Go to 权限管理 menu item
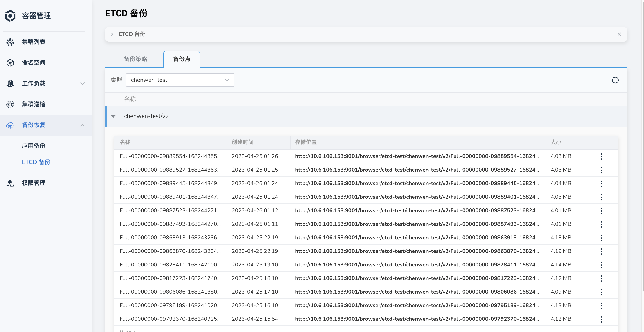 click(x=33, y=183)
